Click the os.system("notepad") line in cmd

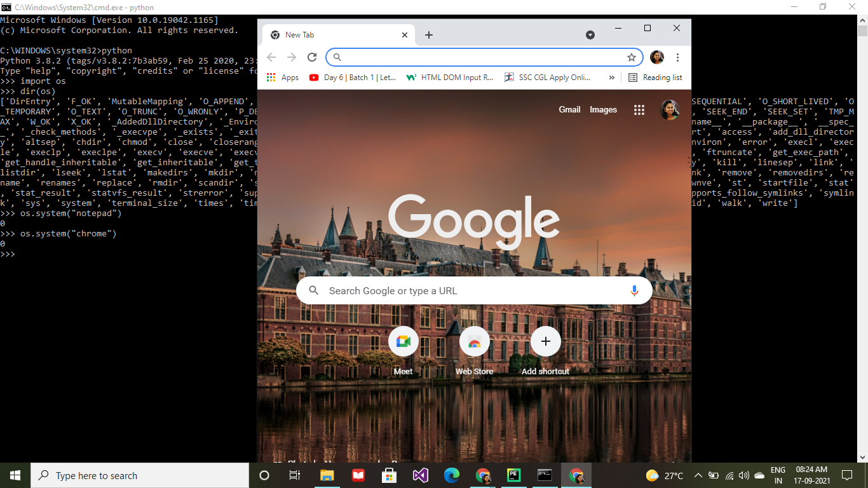[x=61, y=213]
